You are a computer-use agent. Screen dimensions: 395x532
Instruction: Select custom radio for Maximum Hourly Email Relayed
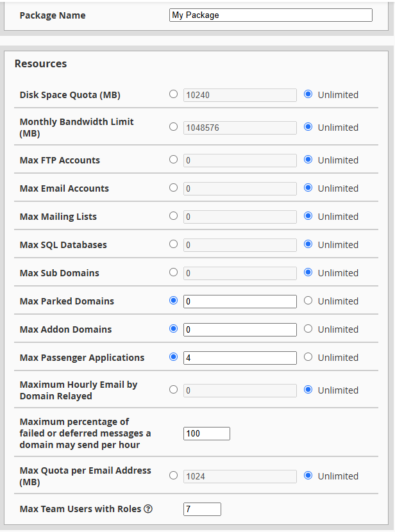pos(173,390)
